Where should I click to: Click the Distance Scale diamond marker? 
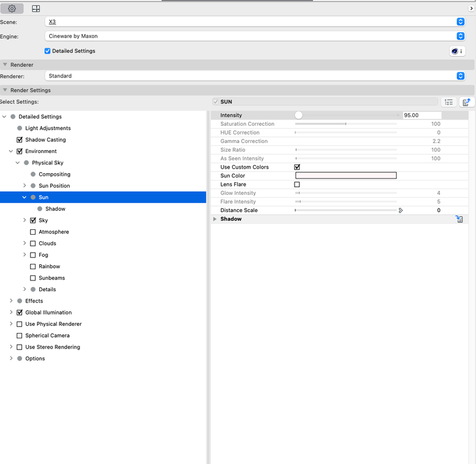point(400,210)
